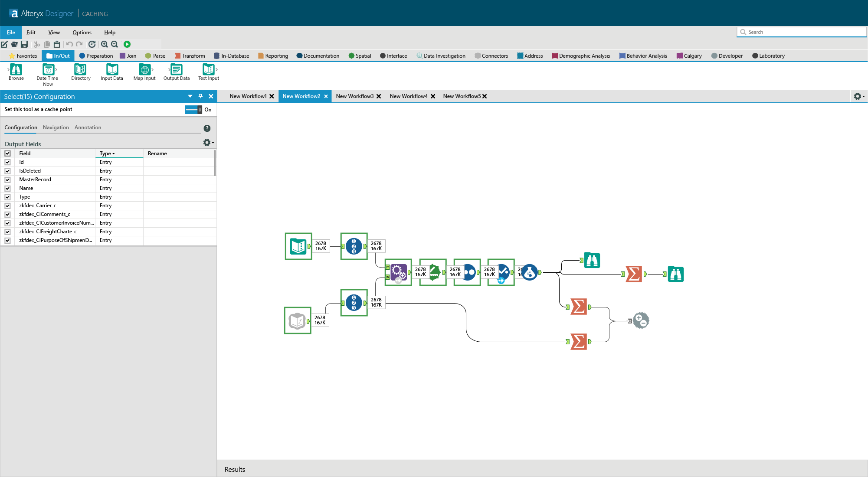868x477 pixels.
Task: Click the Zoom In toolbar icon
Action: click(x=104, y=44)
